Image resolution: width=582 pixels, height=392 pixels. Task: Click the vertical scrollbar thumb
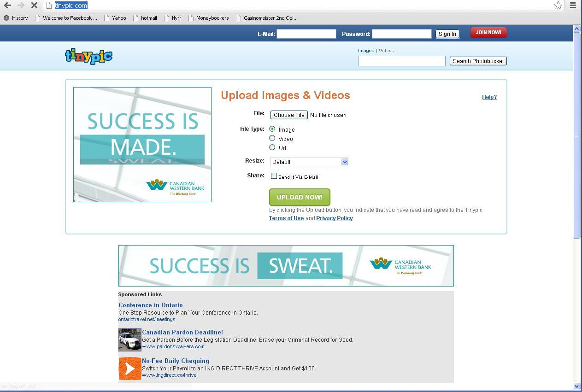coord(576,135)
